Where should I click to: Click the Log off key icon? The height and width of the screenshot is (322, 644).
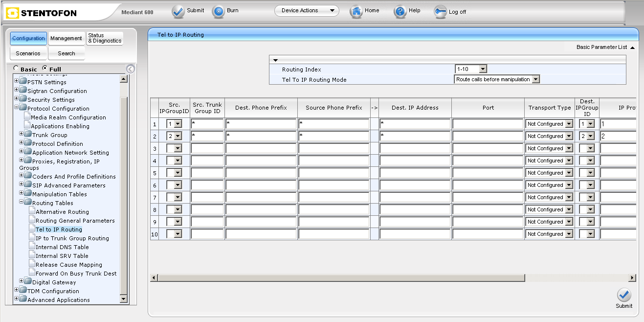[x=441, y=12]
